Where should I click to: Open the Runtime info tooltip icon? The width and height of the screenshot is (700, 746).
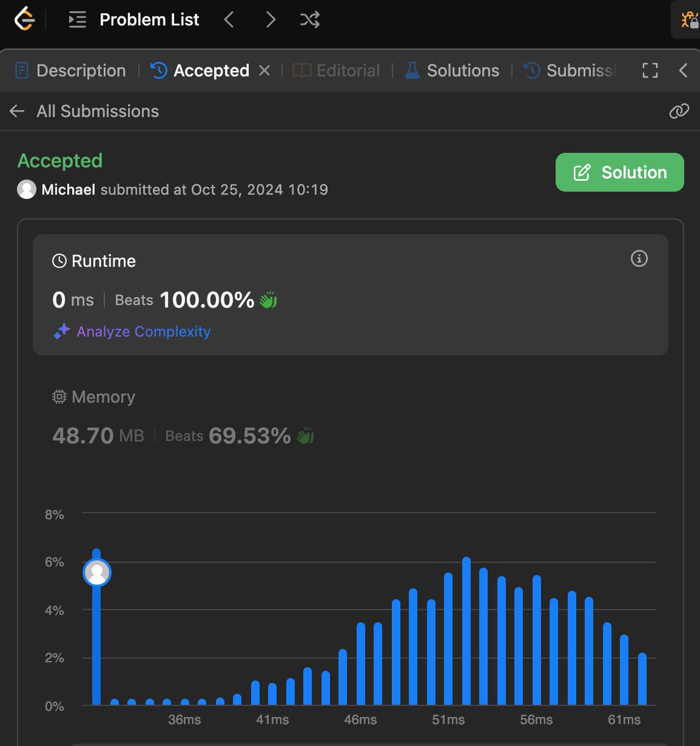click(x=638, y=259)
